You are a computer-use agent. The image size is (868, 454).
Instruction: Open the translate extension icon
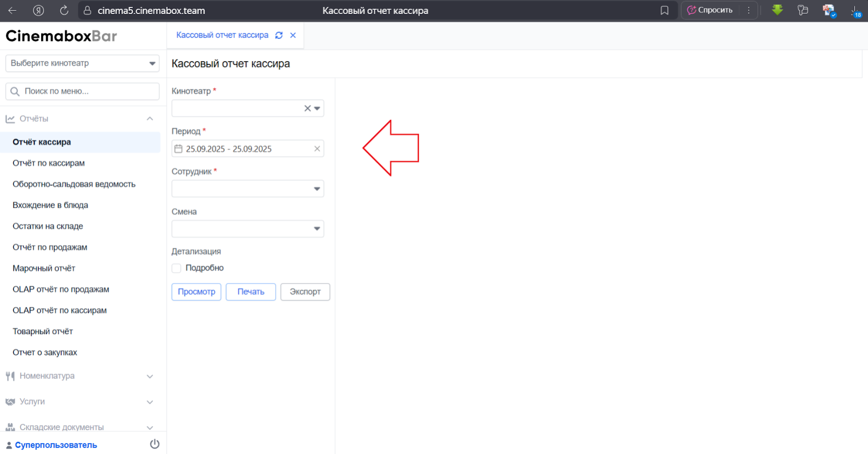point(829,10)
